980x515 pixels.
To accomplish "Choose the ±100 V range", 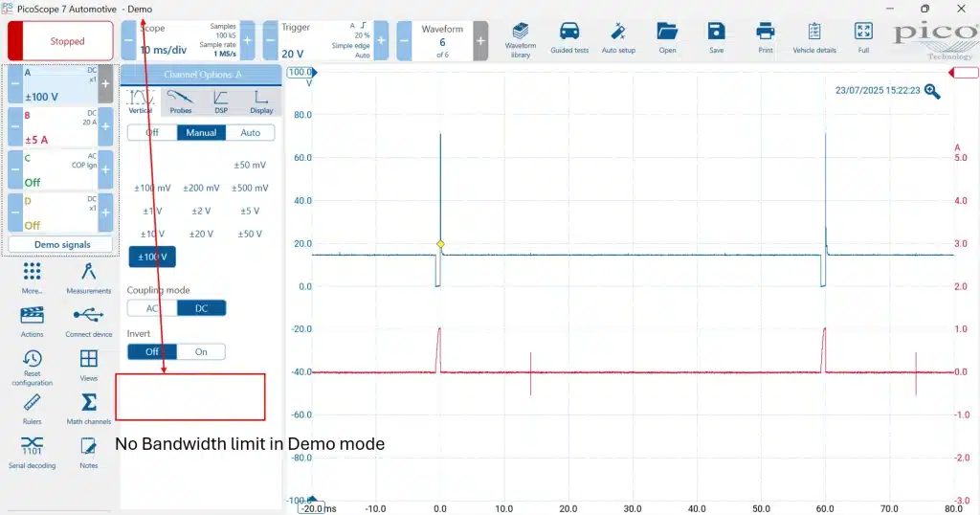I will click(x=152, y=257).
